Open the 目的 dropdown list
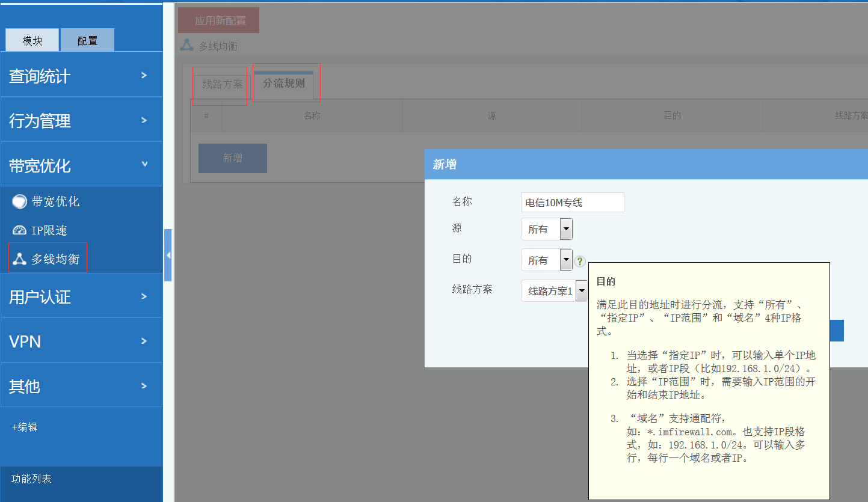Screen dimensions: 868x502 (565, 260)
